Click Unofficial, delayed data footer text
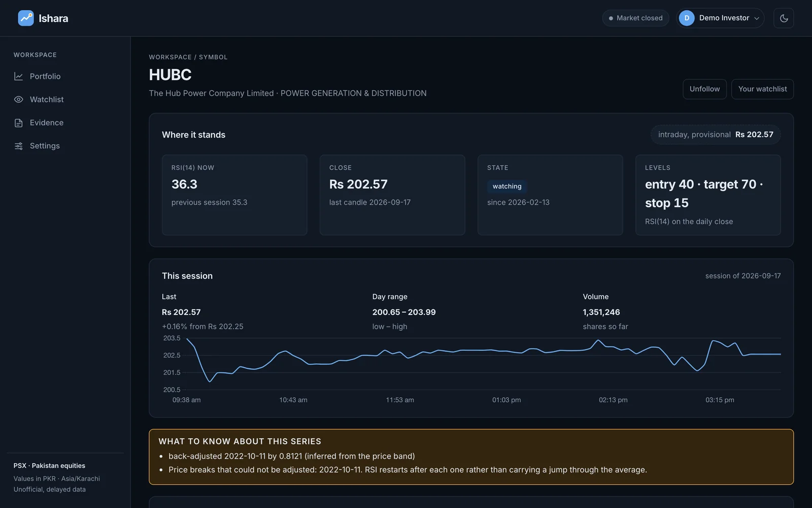This screenshot has height=508, width=812. [50, 490]
